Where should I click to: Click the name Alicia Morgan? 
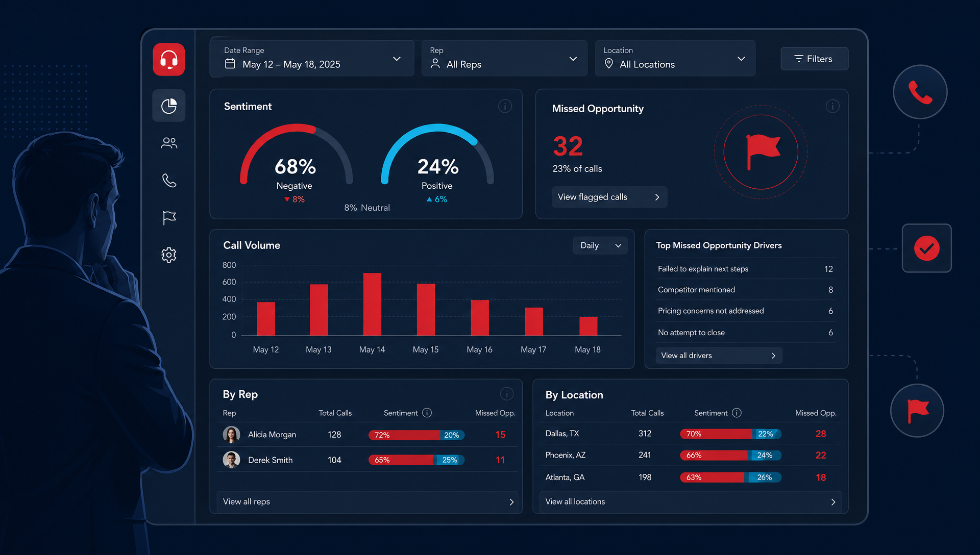click(272, 435)
